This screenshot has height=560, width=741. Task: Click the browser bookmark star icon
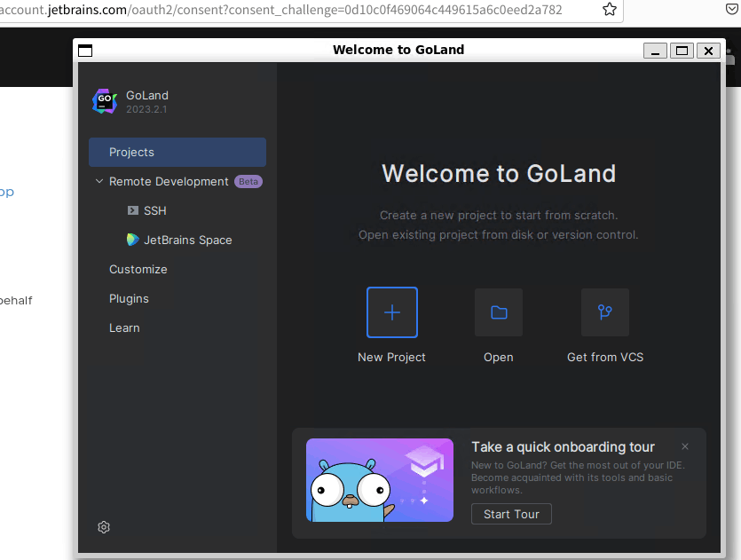tap(610, 10)
